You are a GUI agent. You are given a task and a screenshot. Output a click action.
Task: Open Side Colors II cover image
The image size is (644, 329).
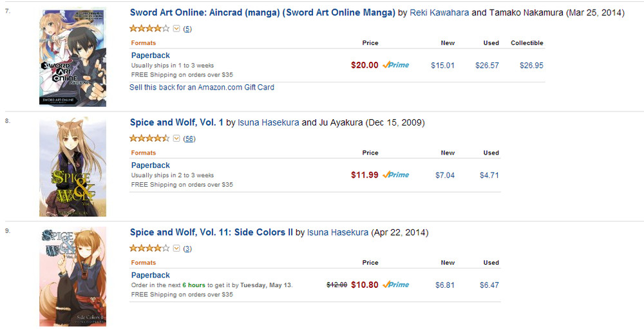point(73,277)
